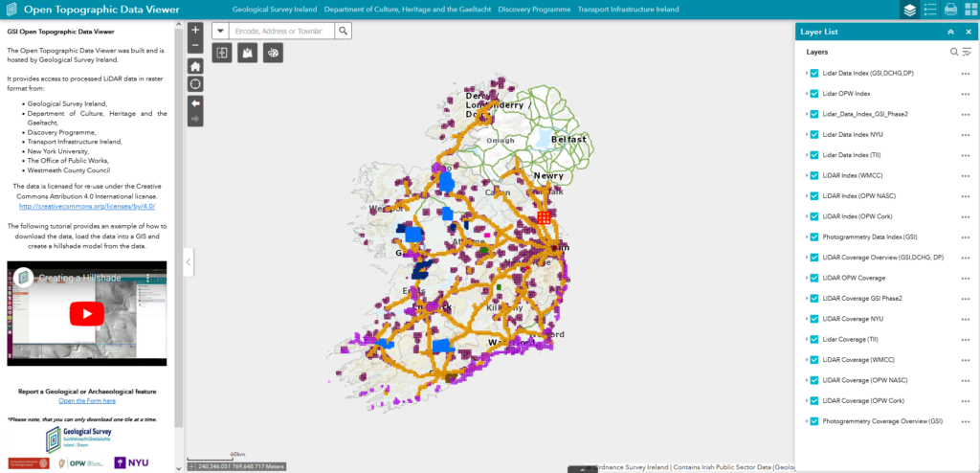Image resolution: width=980 pixels, height=473 pixels.
Task: Go to previous map extent
Action: point(195,102)
